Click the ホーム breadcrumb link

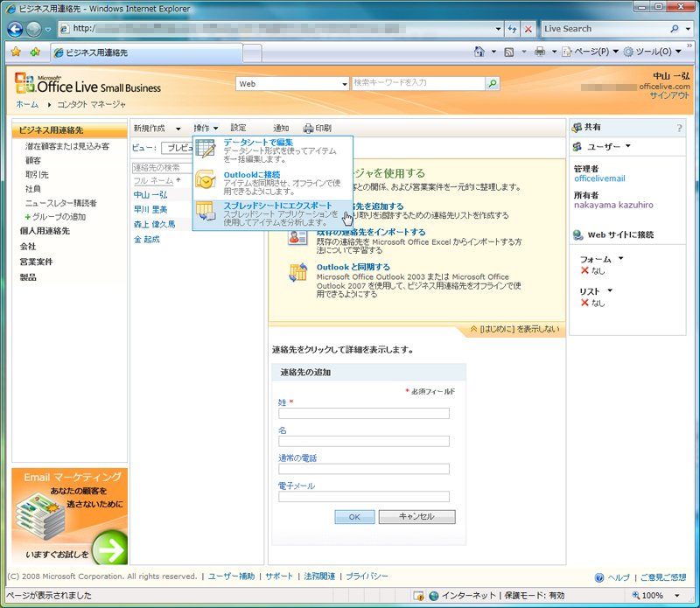[27, 104]
